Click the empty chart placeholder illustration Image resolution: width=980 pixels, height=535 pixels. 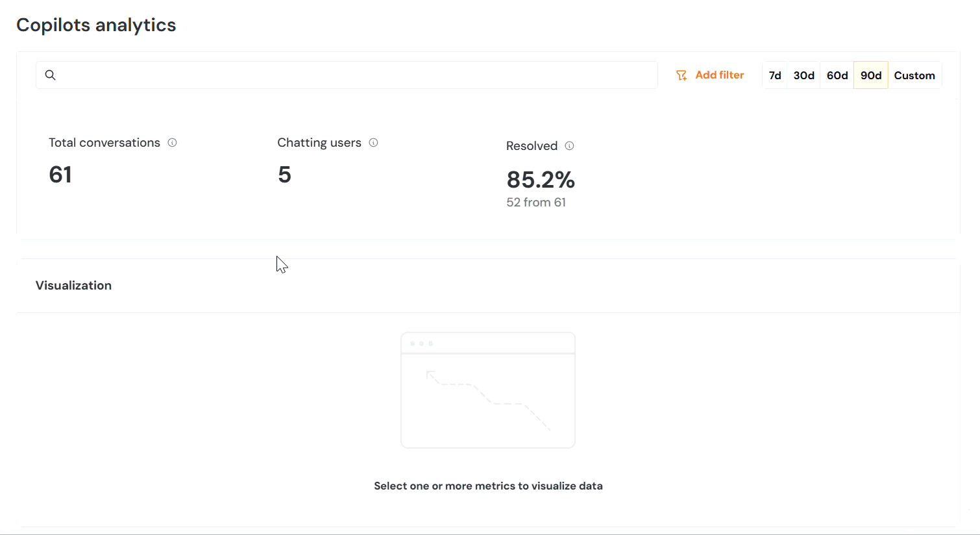point(488,390)
